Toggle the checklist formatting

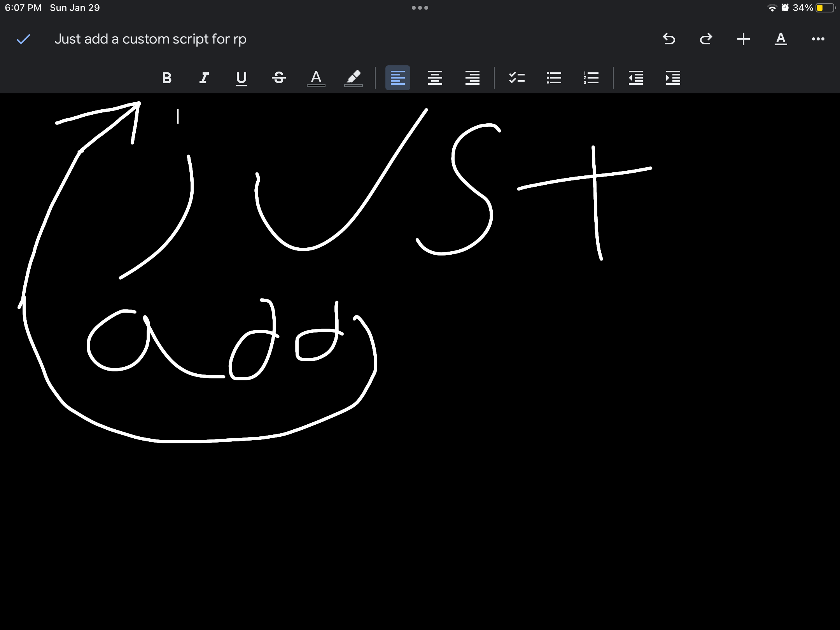click(x=517, y=78)
